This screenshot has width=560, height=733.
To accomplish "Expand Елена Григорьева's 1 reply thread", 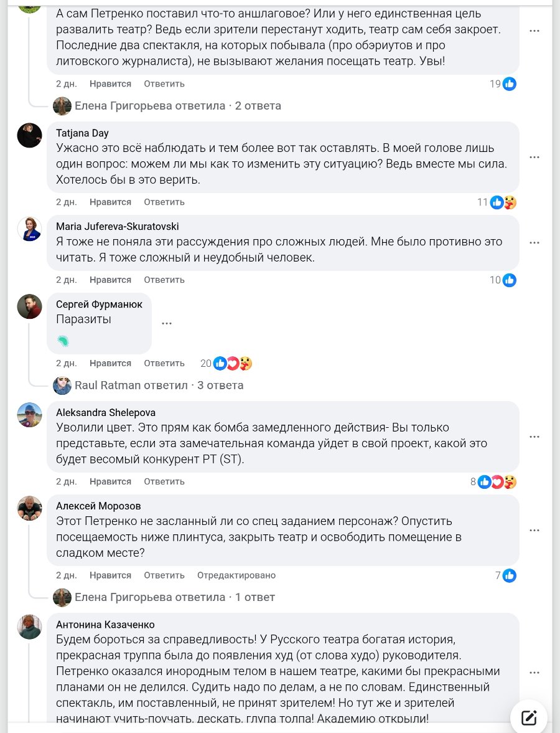I will click(174, 597).
